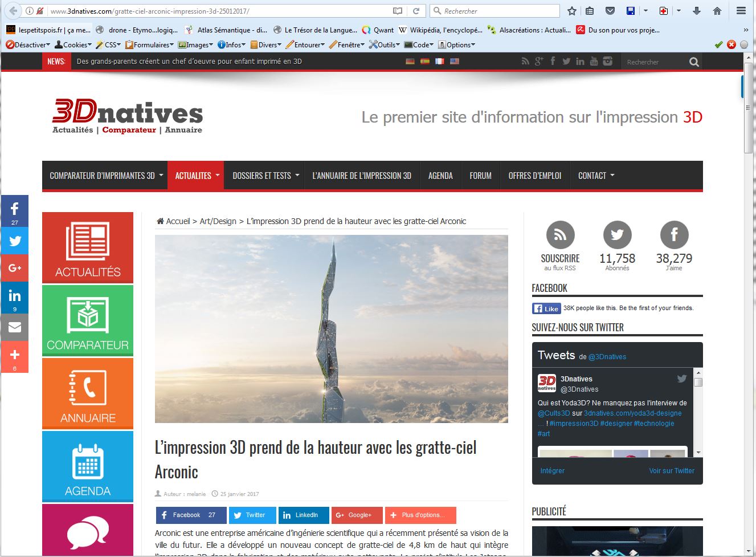756x557 pixels.
Task: Click the floating LinkedIn share icon
Action: point(15,296)
